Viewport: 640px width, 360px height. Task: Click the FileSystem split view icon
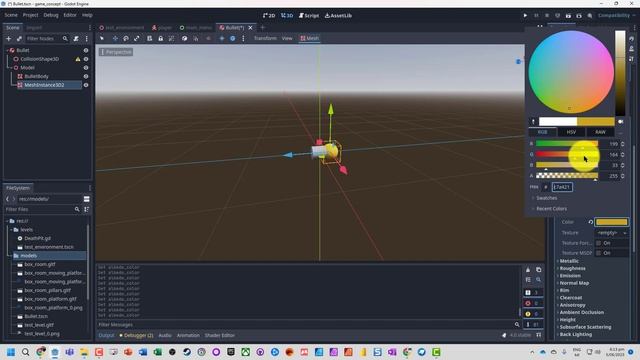(x=87, y=199)
